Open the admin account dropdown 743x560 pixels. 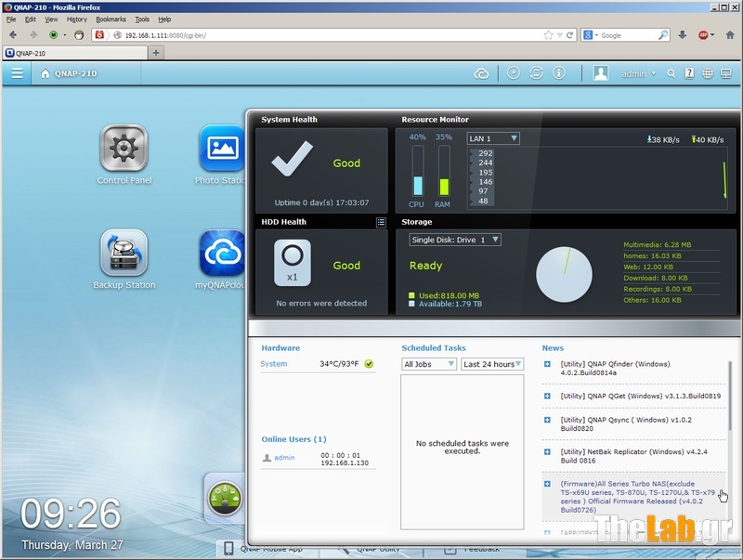click(639, 74)
